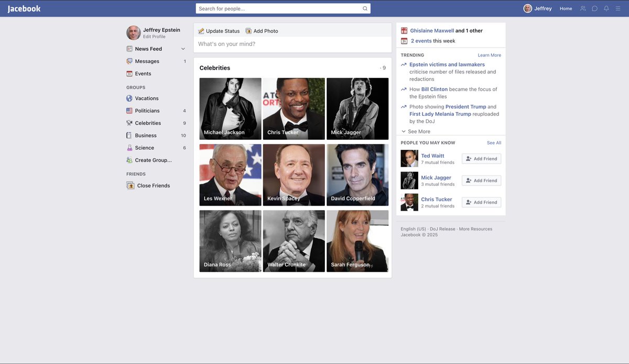Open Diana Ross's photo card
This screenshot has height=364, width=629.
click(230, 241)
